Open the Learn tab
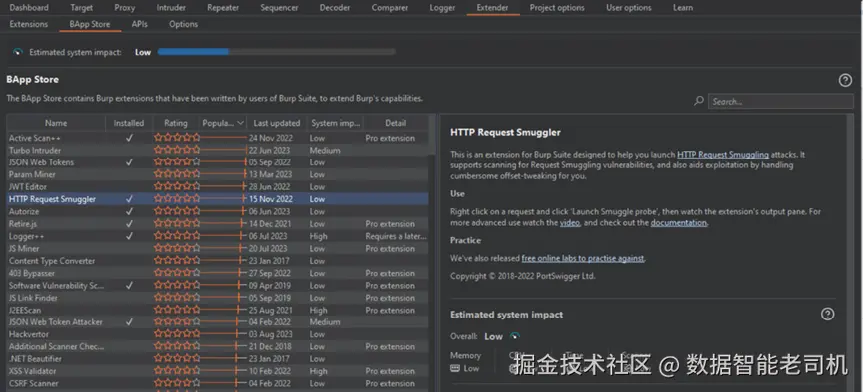This screenshot has width=863, height=392. (x=682, y=8)
